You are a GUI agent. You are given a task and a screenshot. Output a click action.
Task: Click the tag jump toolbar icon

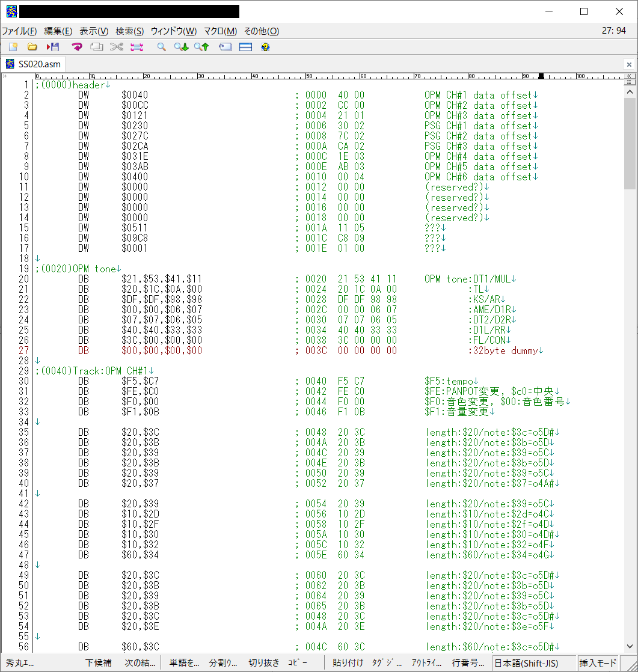pyautogui.click(x=225, y=47)
